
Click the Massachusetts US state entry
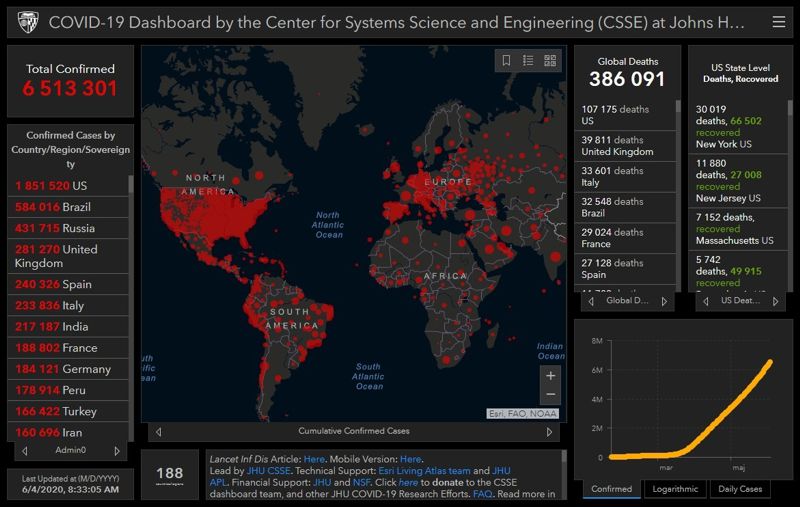coord(738,229)
